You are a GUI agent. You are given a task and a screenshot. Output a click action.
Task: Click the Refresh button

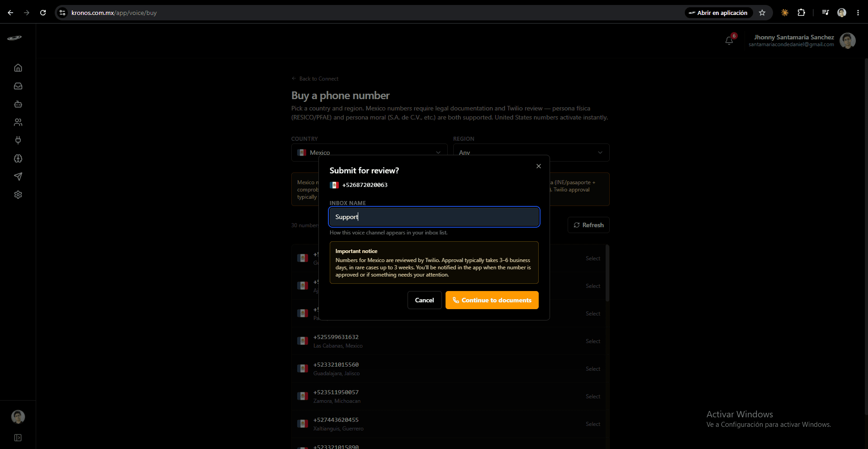(588, 225)
